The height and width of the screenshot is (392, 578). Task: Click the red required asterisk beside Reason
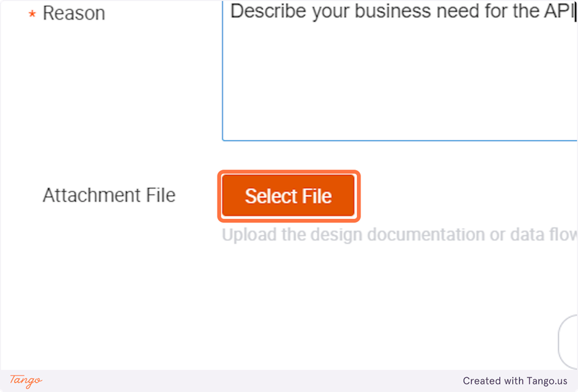tap(32, 15)
